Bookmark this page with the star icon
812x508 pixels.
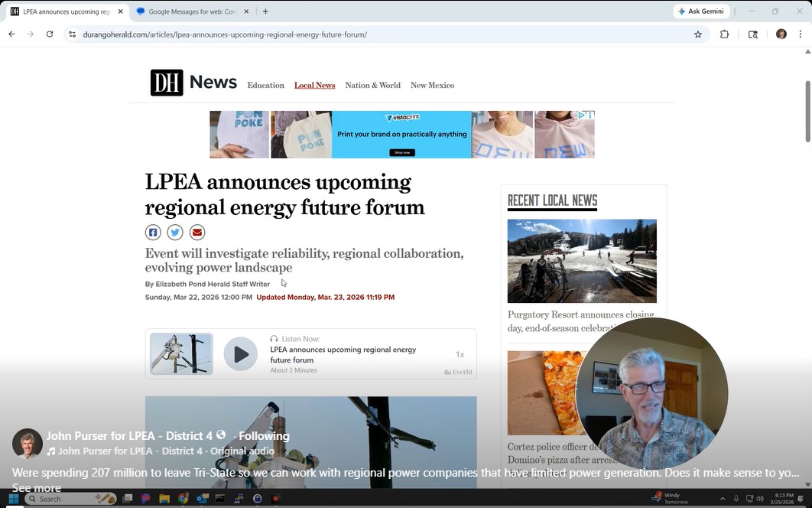coord(697,34)
